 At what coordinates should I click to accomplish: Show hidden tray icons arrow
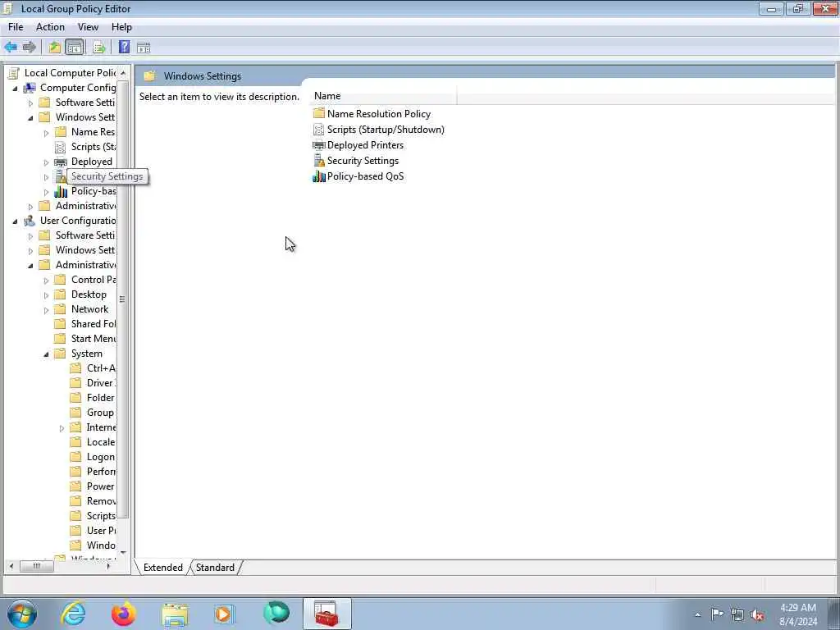click(697, 615)
